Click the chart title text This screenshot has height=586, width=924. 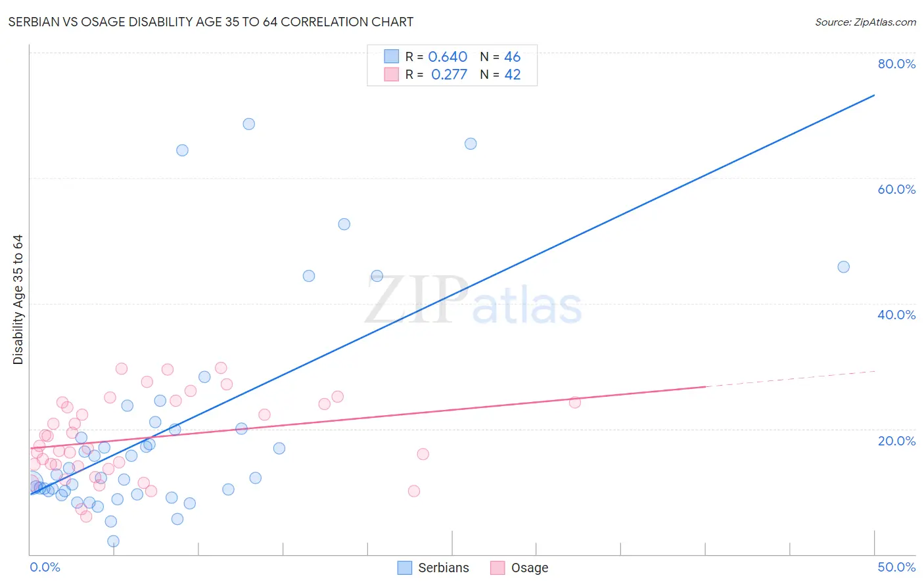[211, 22]
